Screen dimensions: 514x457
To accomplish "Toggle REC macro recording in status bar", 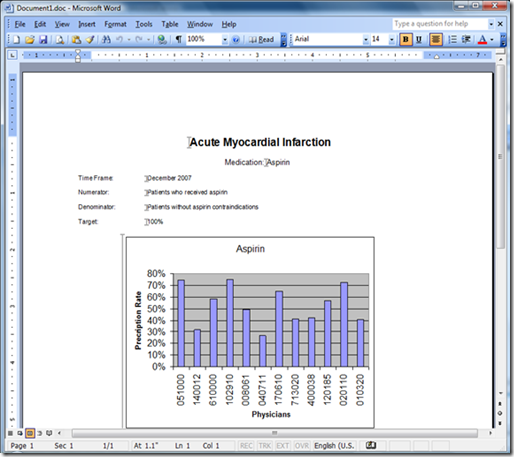I will pos(246,446).
